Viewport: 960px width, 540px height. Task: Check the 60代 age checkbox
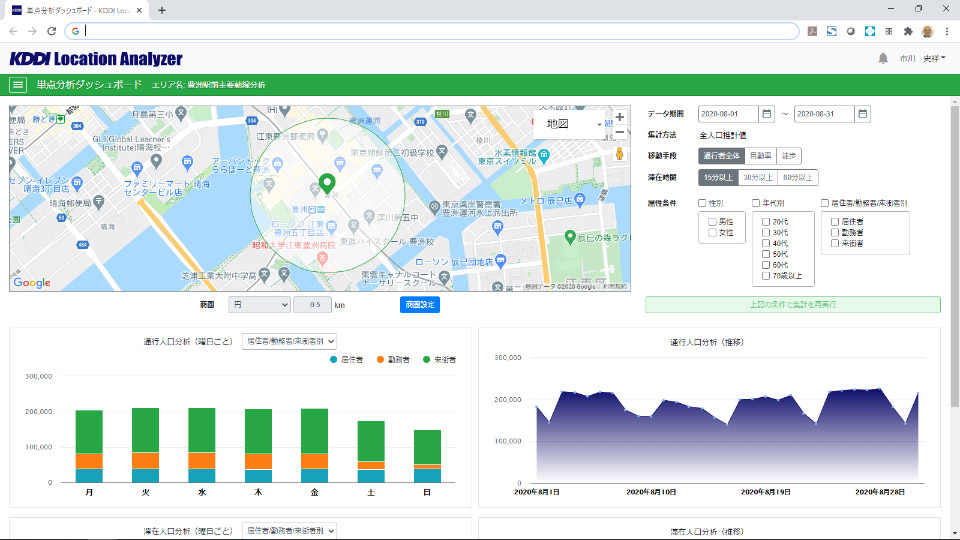[x=766, y=265]
